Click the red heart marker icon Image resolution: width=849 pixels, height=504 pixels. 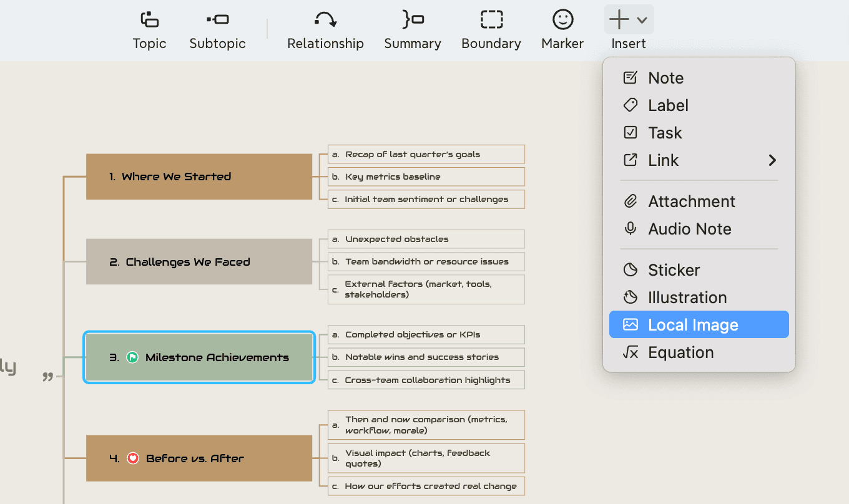pos(132,458)
